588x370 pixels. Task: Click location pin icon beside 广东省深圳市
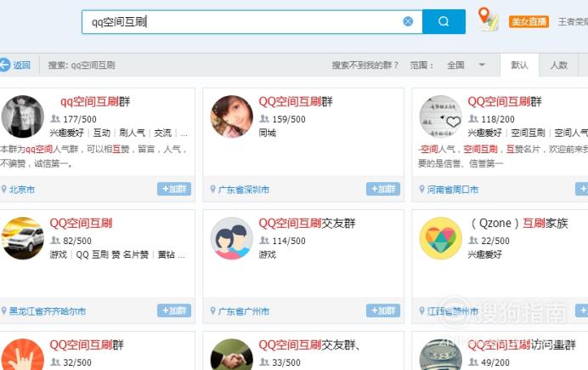click(x=213, y=189)
